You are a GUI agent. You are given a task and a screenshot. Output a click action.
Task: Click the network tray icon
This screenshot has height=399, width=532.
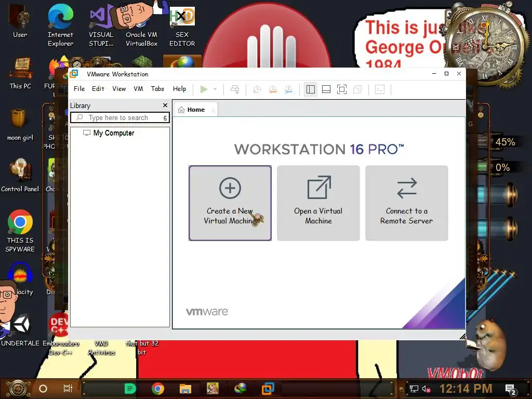click(x=414, y=389)
